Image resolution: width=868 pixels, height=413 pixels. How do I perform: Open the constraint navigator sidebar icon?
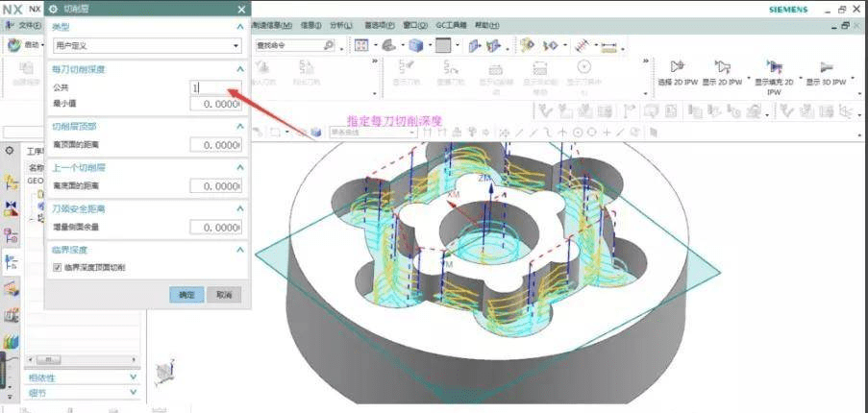[11, 209]
